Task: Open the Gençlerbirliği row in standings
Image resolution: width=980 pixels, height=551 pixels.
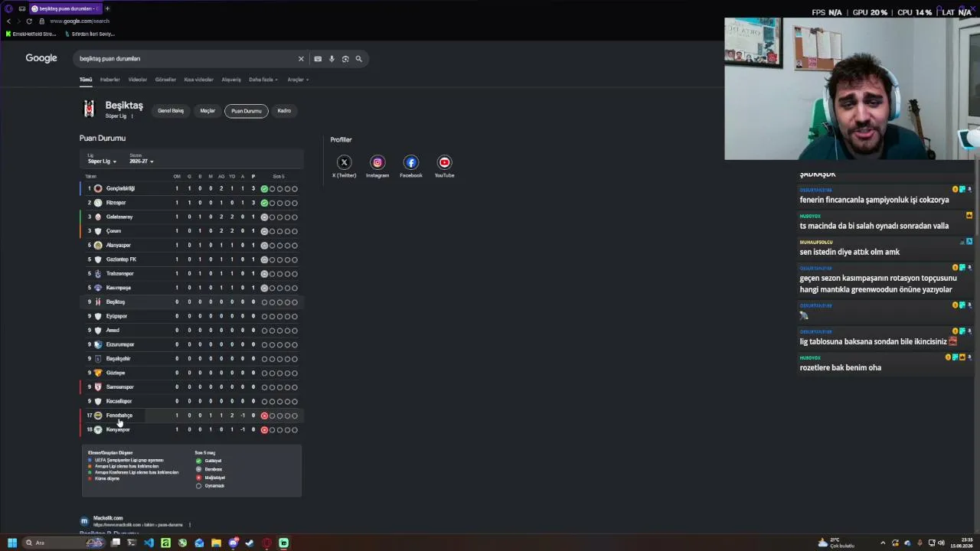Action: [191, 188]
